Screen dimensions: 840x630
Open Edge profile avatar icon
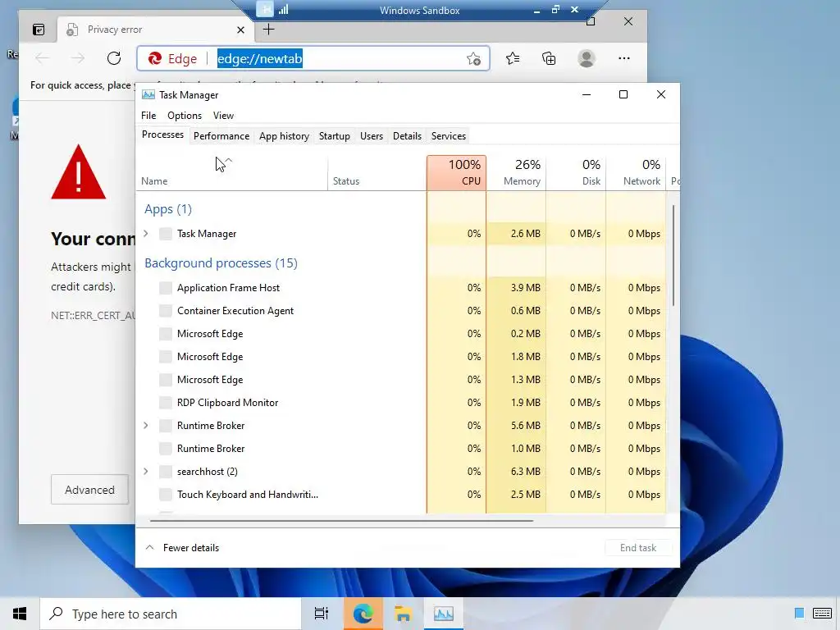tap(587, 58)
